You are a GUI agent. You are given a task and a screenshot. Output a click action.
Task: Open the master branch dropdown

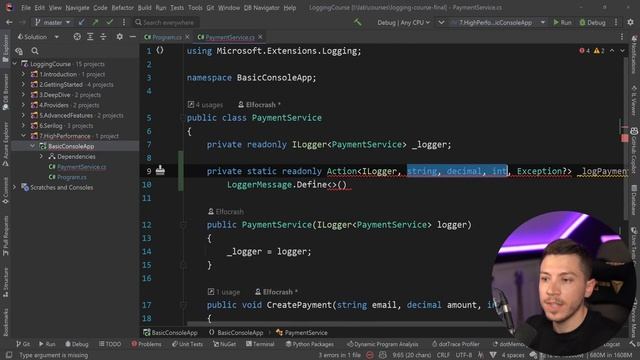click(x=52, y=22)
